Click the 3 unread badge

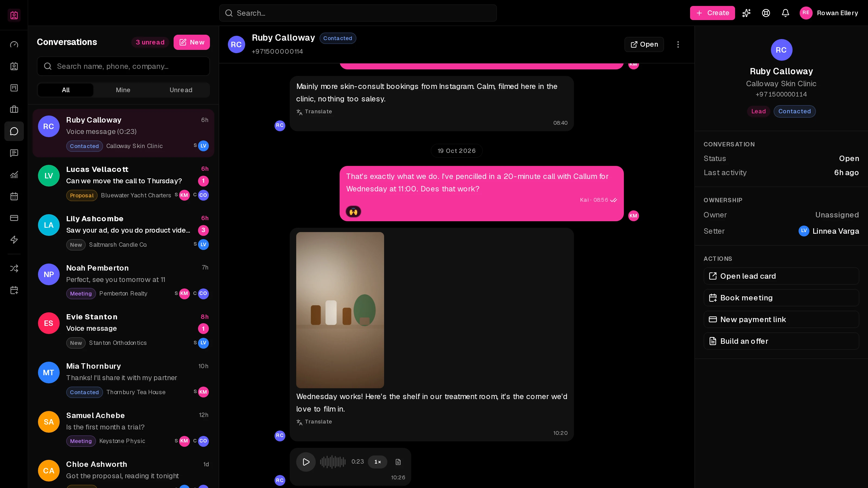coord(150,42)
